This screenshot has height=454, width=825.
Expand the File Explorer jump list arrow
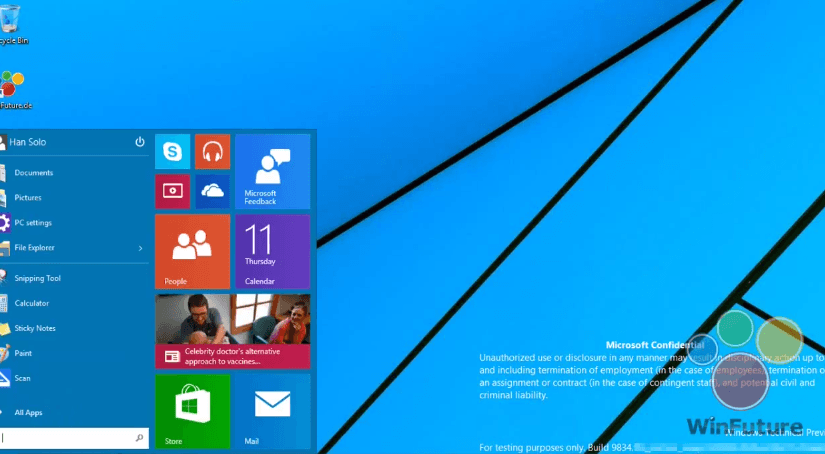click(140, 248)
